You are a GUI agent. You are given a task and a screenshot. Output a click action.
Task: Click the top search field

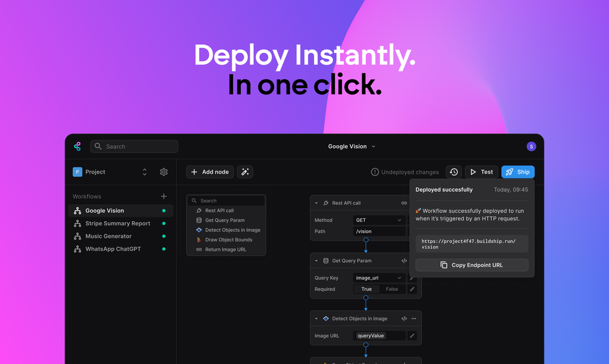[134, 146]
